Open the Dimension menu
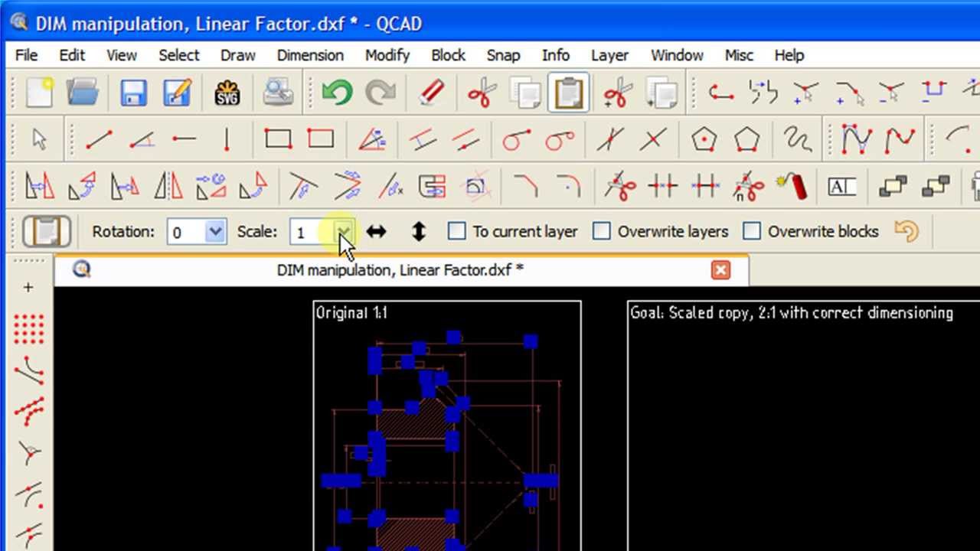 tap(310, 55)
